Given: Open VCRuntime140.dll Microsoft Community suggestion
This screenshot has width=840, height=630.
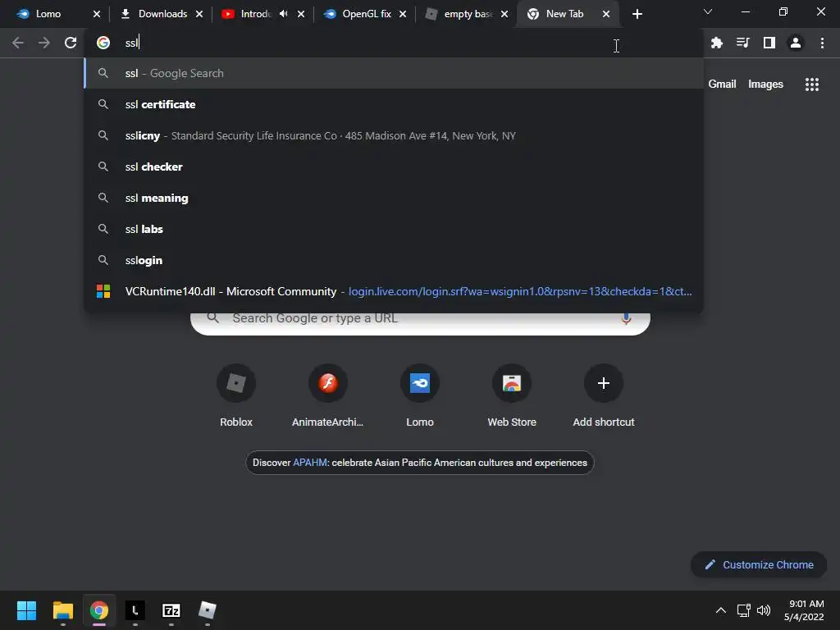Looking at the screenshot, I should (394, 291).
